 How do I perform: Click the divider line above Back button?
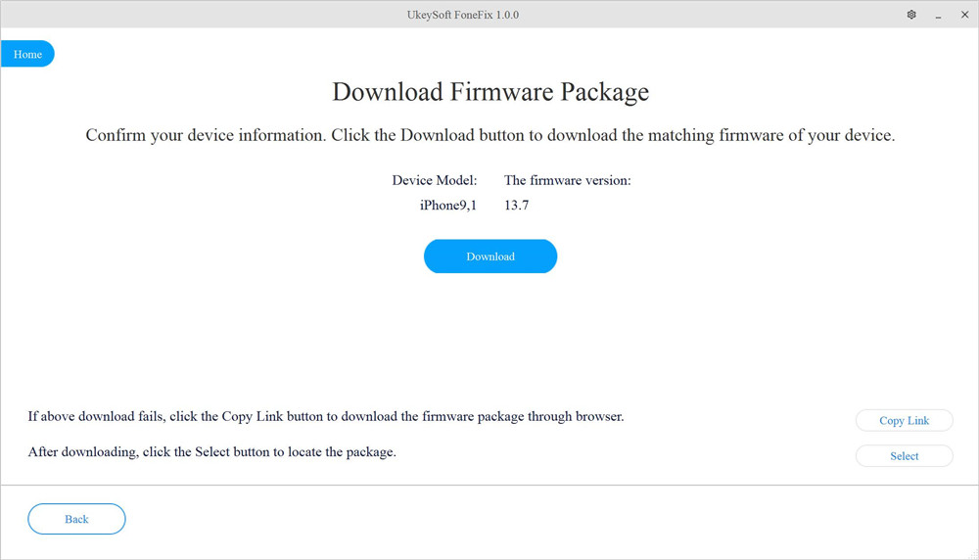[x=489, y=484]
